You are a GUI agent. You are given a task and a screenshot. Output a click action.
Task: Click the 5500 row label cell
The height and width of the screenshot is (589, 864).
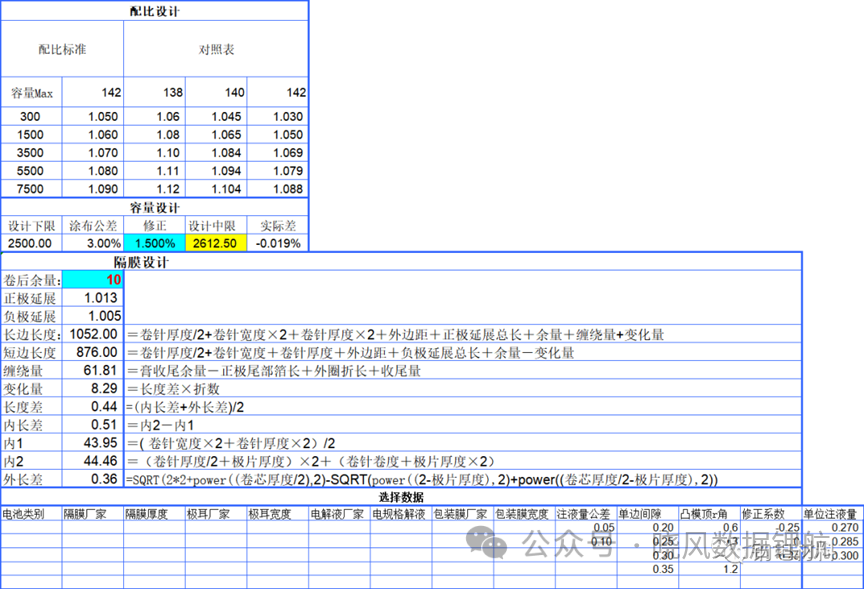point(32,171)
